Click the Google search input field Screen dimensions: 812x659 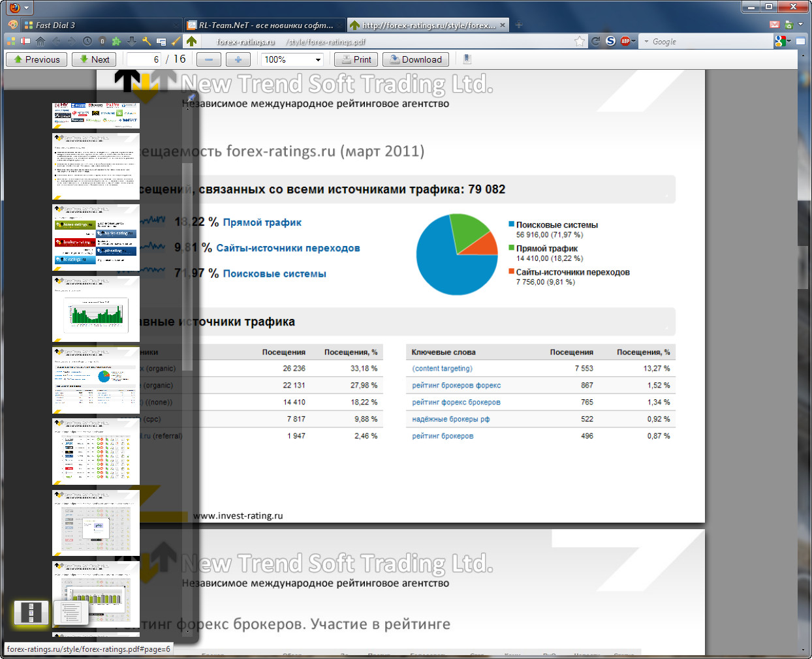pos(710,42)
